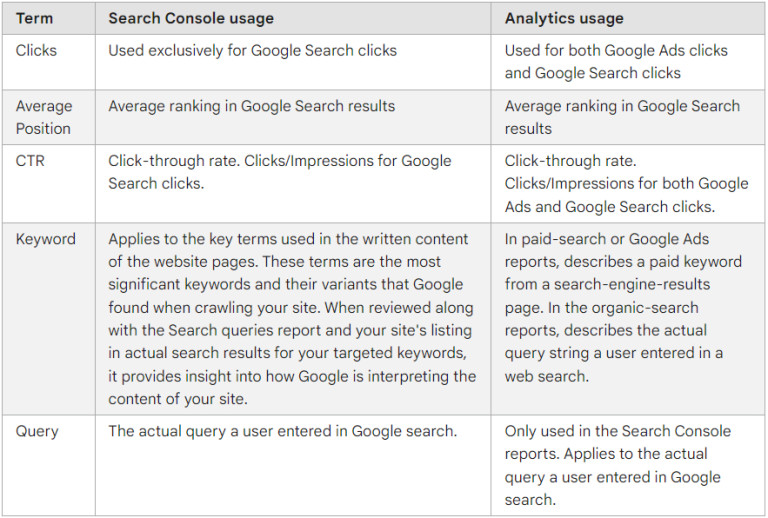Click Analytics usage cell for Query
768x518 pixels.
pos(617,465)
